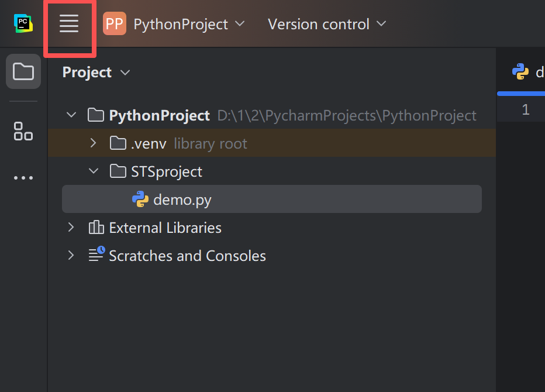The width and height of the screenshot is (545, 392).
Task: Open More Tool Windows via ellipsis icon
Action: pyautogui.click(x=23, y=177)
